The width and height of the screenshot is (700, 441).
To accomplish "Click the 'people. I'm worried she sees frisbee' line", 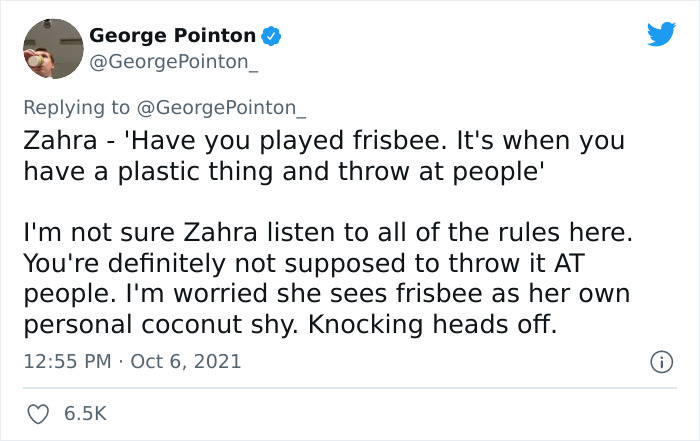I will point(327,295).
